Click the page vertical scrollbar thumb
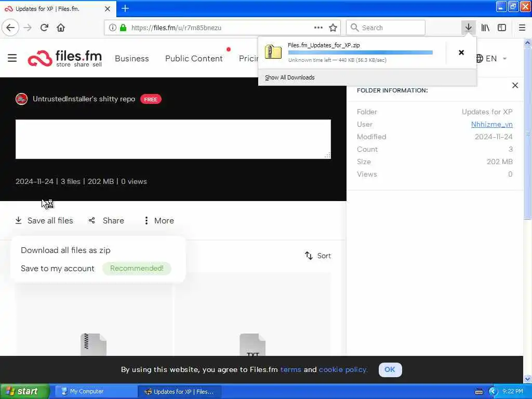Image resolution: width=532 pixels, height=399 pixels. pyautogui.click(x=527, y=133)
